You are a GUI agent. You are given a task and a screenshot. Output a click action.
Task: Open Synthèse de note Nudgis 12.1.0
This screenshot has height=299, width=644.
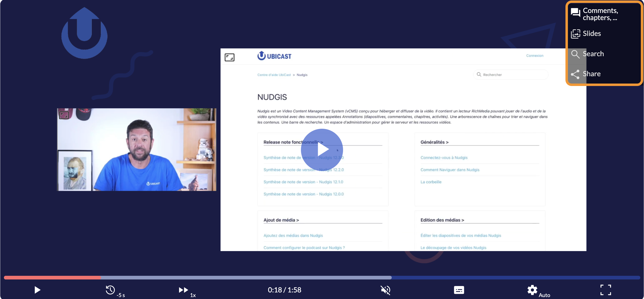(x=303, y=182)
